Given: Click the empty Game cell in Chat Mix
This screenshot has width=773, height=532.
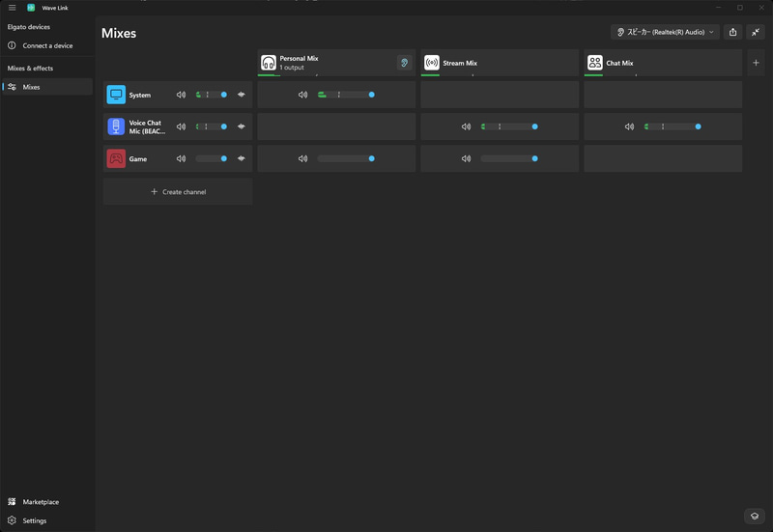Looking at the screenshot, I should tap(663, 158).
